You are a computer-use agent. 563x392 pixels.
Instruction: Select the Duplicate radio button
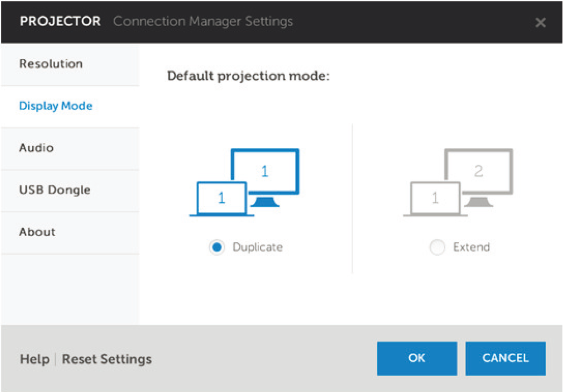click(x=217, y=247)
